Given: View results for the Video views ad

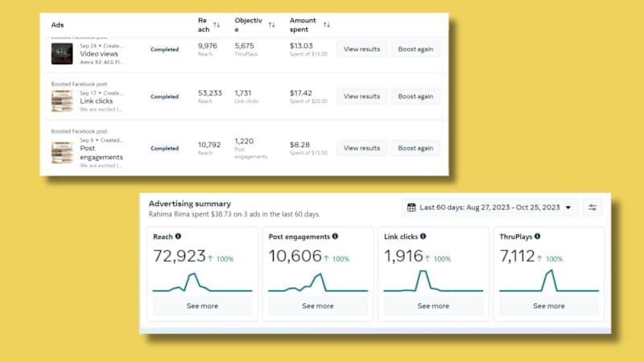Looking at the screenshot, I should click(361, 49).
